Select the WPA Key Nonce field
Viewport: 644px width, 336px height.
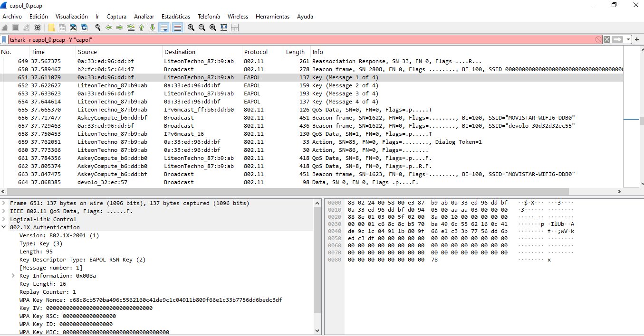pyautogui.click(x=151, y=300)
